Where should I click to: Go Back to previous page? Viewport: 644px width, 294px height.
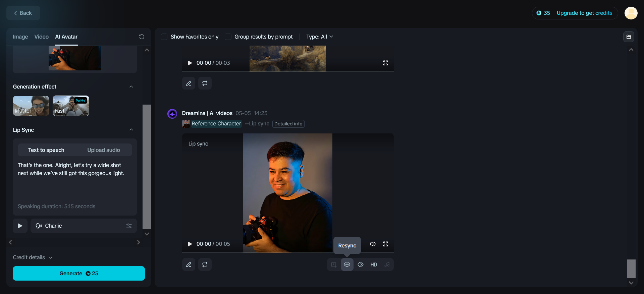23,13
